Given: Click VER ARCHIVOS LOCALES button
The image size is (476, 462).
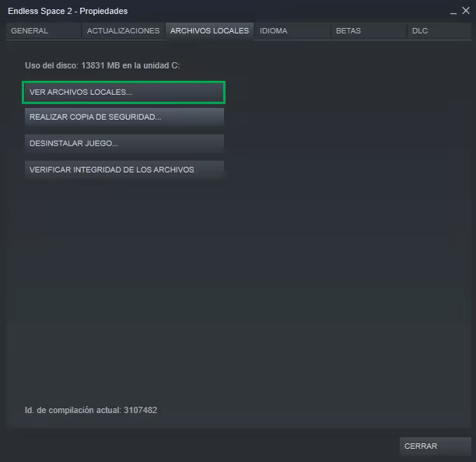Looking at the screenshot, I should [124, 93].
